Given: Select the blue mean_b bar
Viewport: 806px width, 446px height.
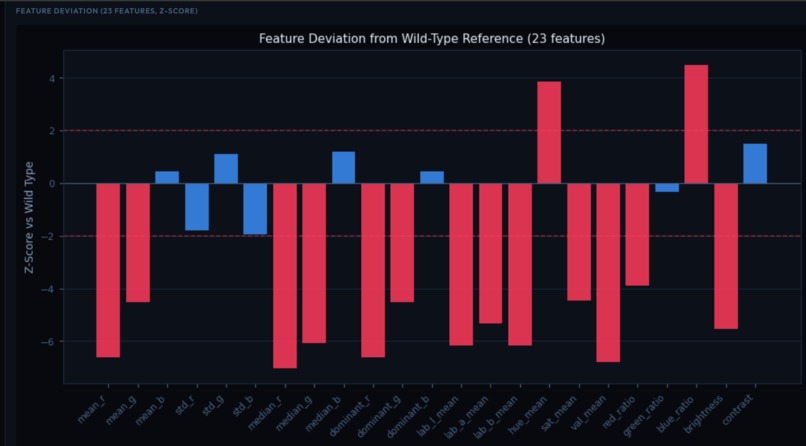Looking at the screenshot, I should pyautogui.click(x=167, y=177).
